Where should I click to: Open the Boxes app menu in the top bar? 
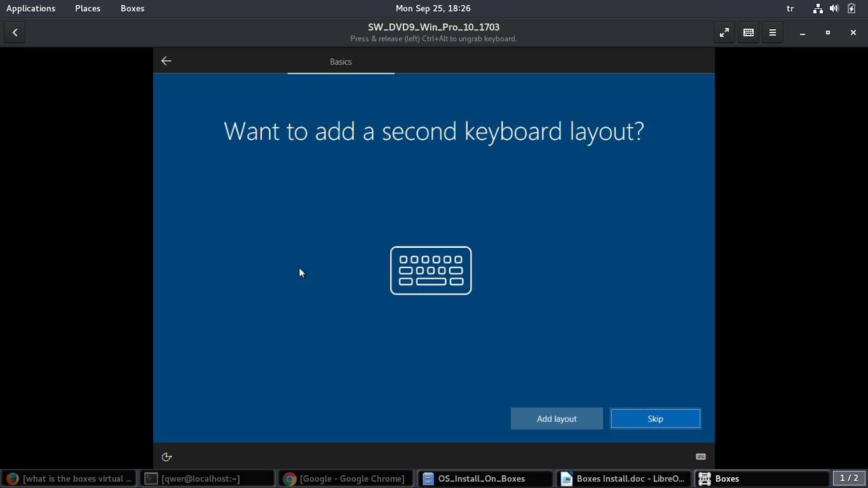click(x=132, y=8)
